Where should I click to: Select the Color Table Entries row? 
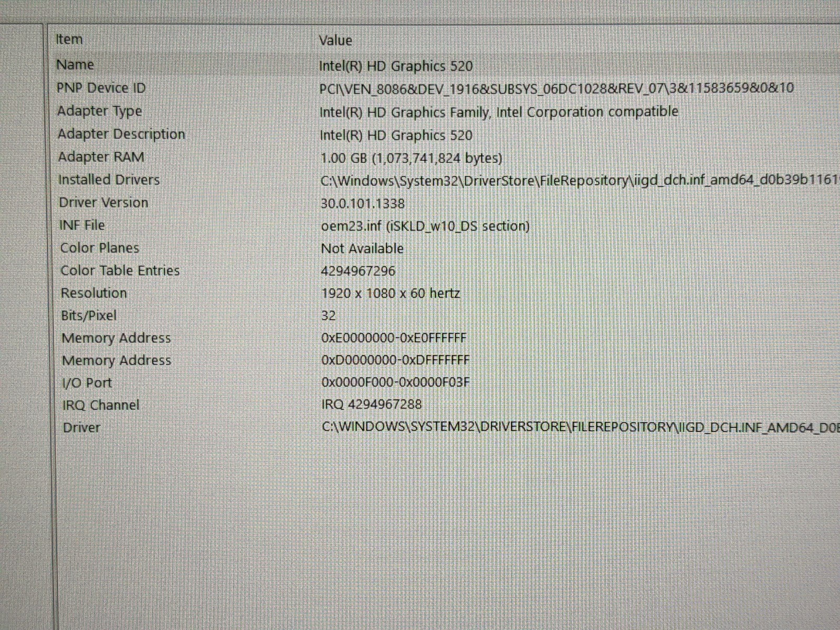point(120,270)
